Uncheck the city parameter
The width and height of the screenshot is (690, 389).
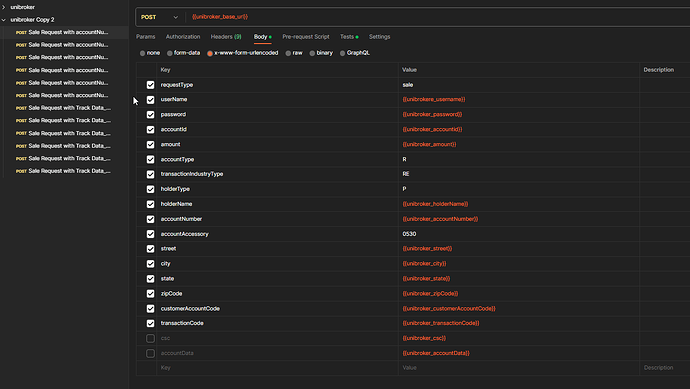point(150,264)
